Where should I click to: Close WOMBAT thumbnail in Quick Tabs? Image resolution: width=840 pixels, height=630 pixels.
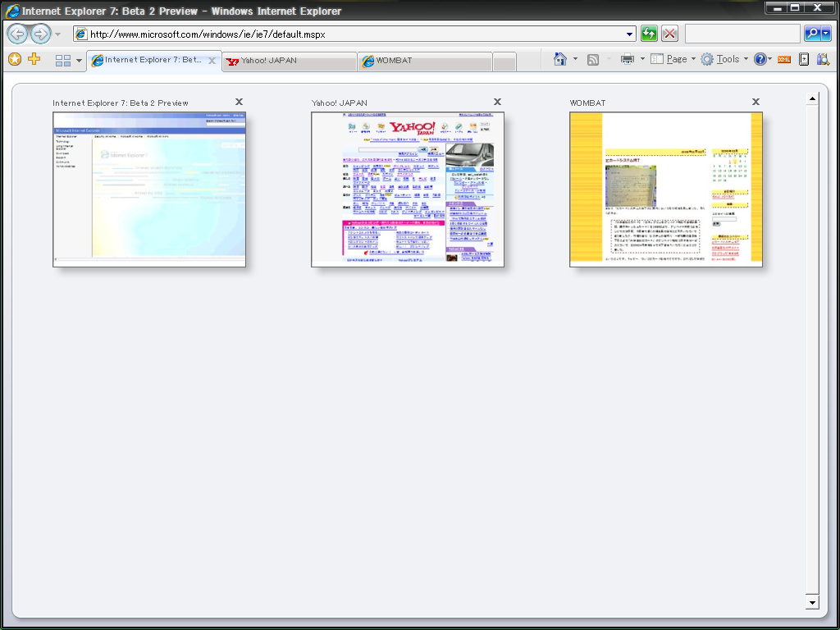(x=756, y=102)
